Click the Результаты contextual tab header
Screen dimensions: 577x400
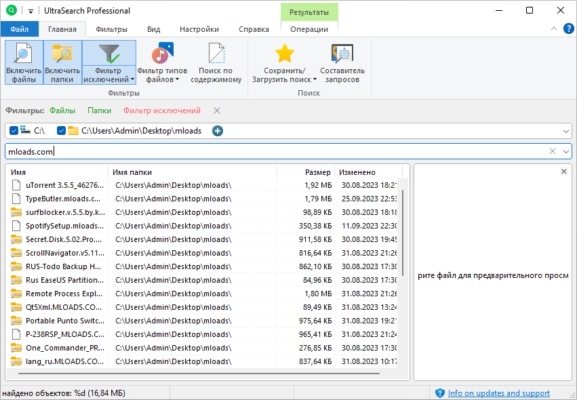tap(309, 12)
